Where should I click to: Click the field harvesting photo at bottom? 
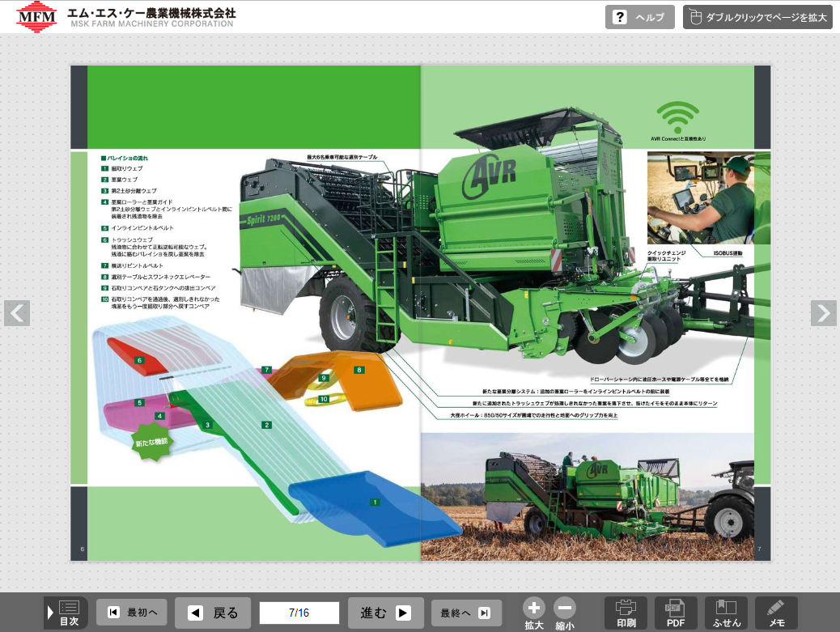(x=588, y=497)
